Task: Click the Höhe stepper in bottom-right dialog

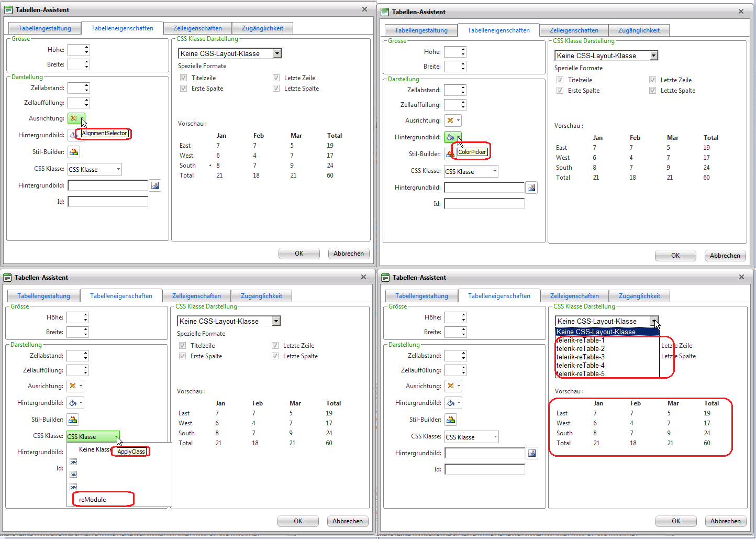Action: tap(455, 317)
